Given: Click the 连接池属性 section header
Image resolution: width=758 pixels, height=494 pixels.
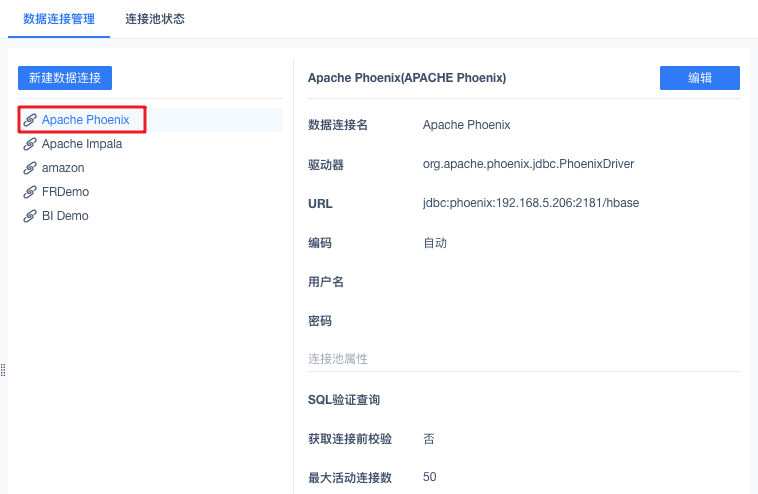Looking at the screenshot, I should 338,359.
